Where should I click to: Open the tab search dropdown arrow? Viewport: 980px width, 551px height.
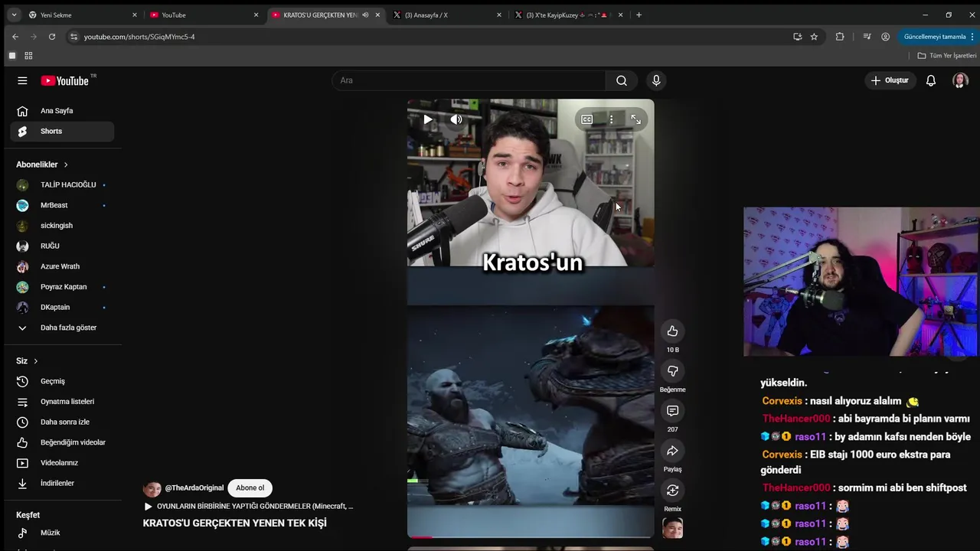click(x=14, y=15)
